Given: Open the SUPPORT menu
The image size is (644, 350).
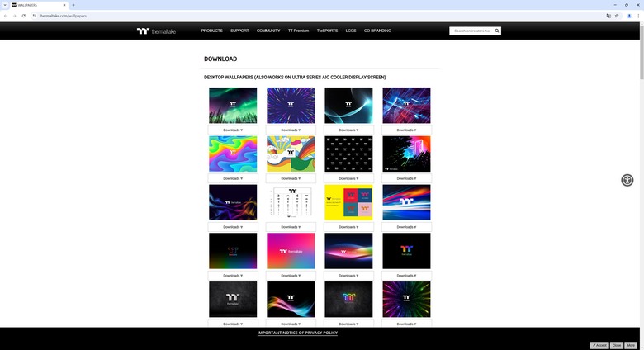Looking at the screenshot, I should pyautogui.click(x=239, y=31).
